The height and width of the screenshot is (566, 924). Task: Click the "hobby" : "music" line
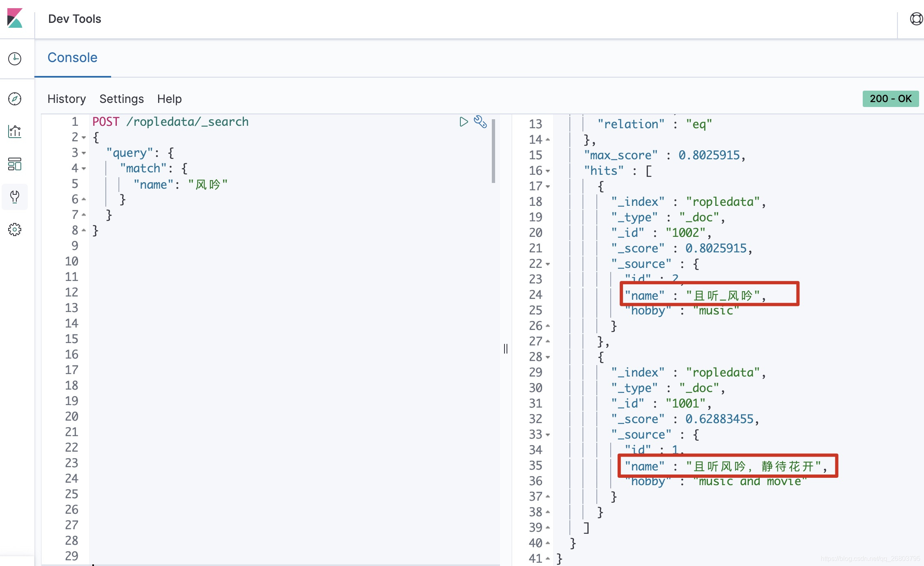click(682, 311)
